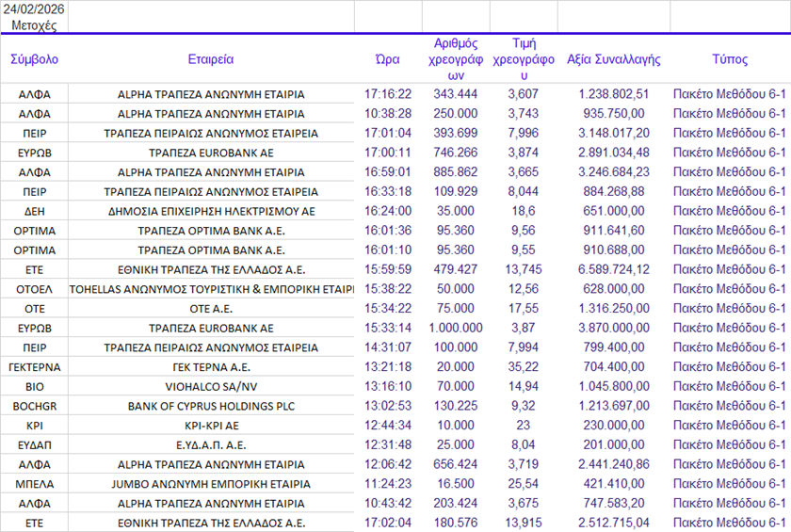Select the company cell VIOHALCO SA/NV

[211, 387]
